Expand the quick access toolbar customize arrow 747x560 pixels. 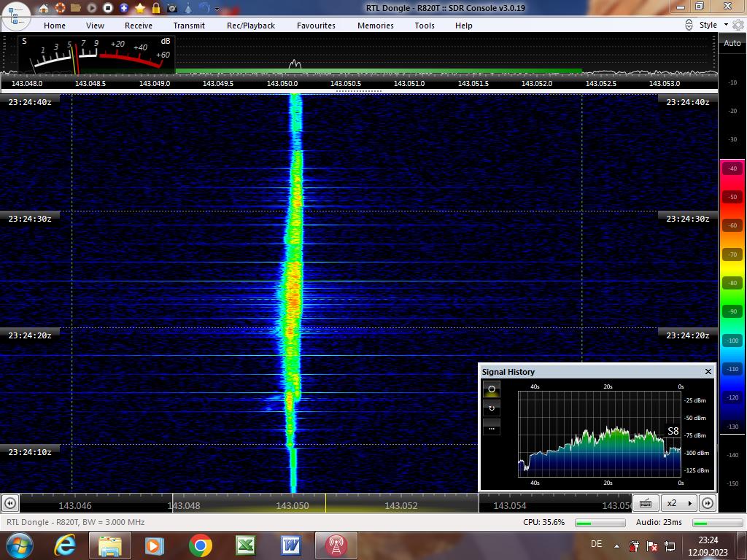(217, 8)
